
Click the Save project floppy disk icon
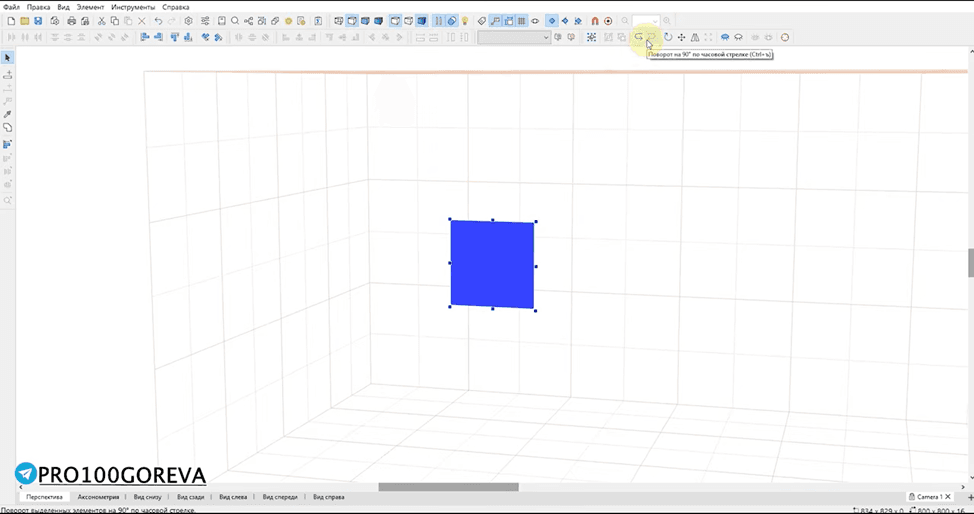pos(38,21)
